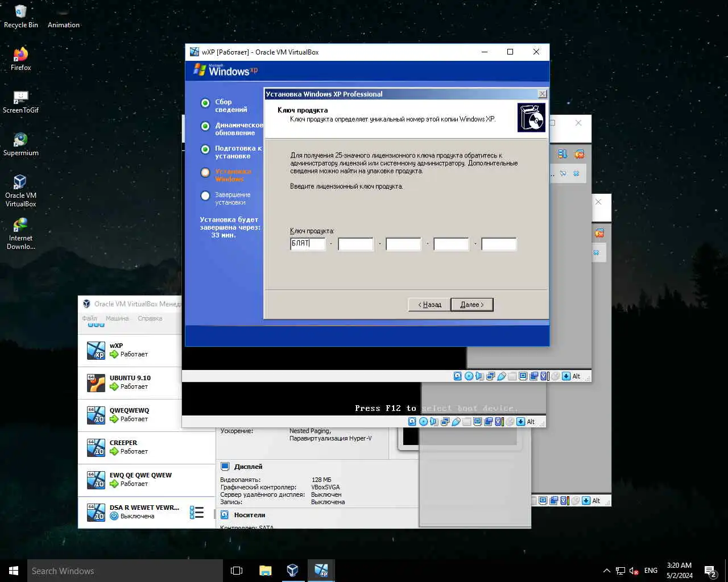Open network indicator in Press F12 VM status bar
Screen dimensions: 728x582
[x=445, y=422]
